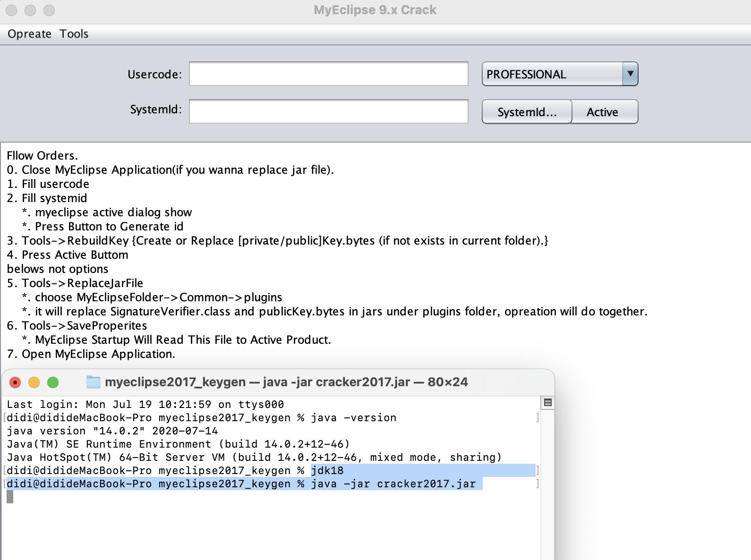This screenshot has width=751, height=560.
Task: Click the '1. Fill usercode' instruction line
Action: [48, 184]
